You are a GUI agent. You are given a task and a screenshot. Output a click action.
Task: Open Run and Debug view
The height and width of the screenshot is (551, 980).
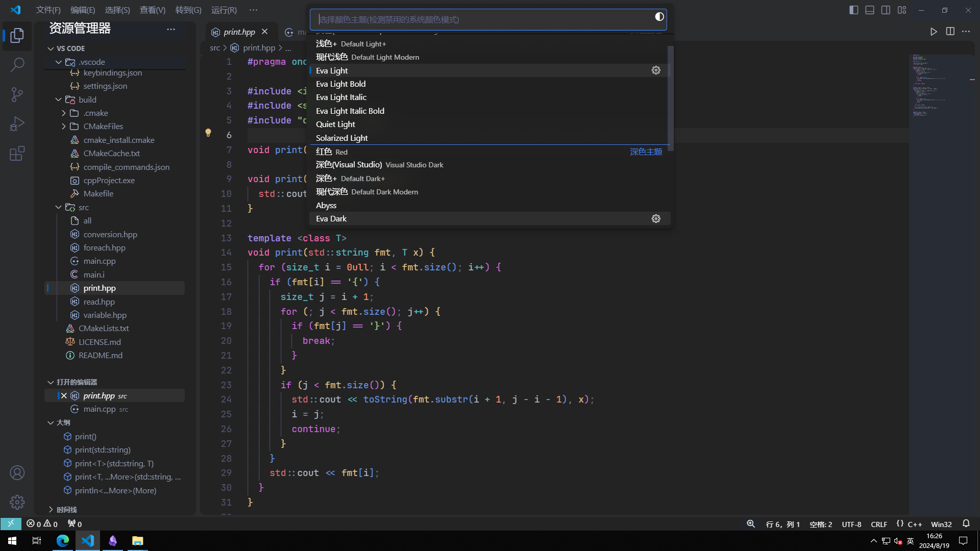[x=17, y=124]
